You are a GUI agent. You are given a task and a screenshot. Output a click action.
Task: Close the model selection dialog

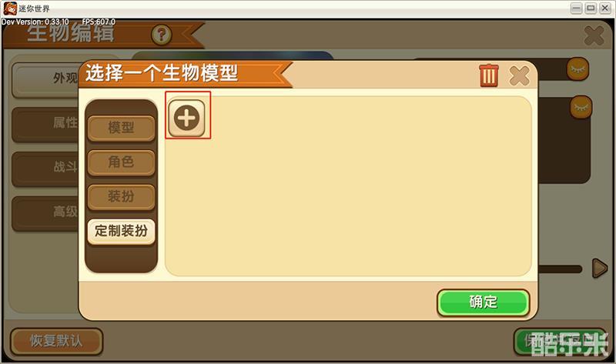[x=519, y=75]
